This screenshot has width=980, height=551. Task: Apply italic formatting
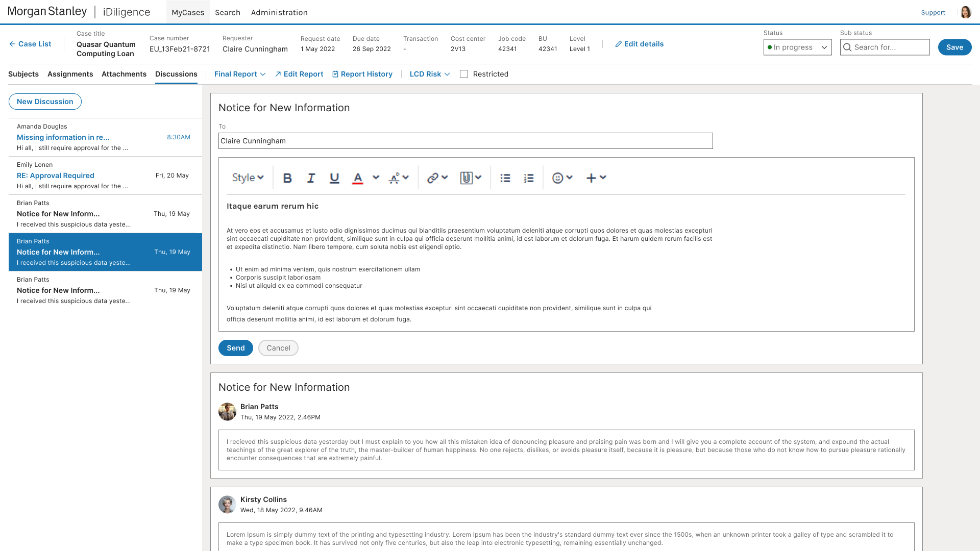click(x=311, y=178)
